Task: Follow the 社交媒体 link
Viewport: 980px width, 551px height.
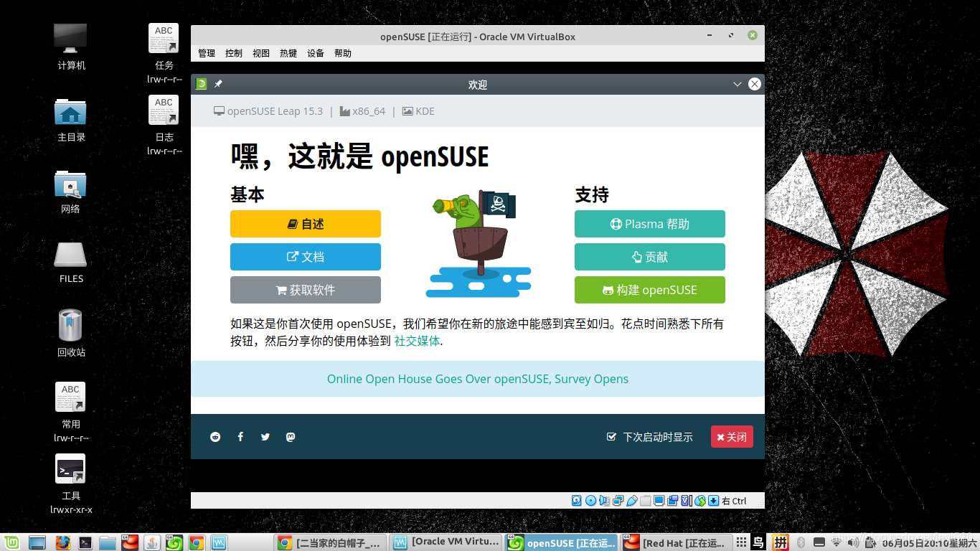Action: coord(417,342)
